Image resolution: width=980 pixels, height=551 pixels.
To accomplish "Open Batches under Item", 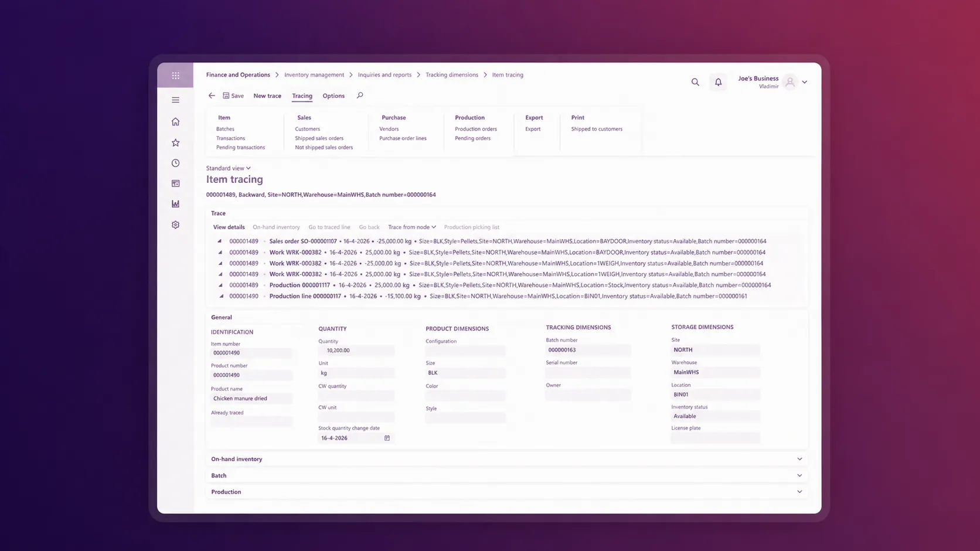I will pyautogui.click(x=225, y=129).
